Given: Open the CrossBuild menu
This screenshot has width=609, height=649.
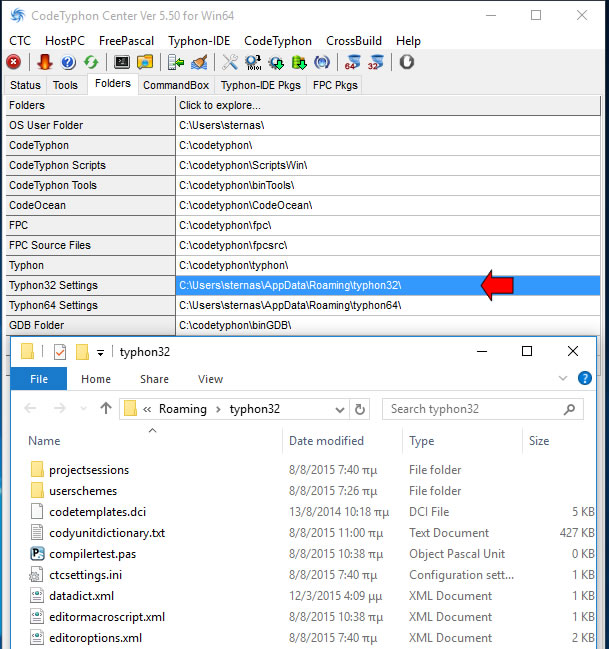Looking at the screenshot, I should tap(354, 41).
